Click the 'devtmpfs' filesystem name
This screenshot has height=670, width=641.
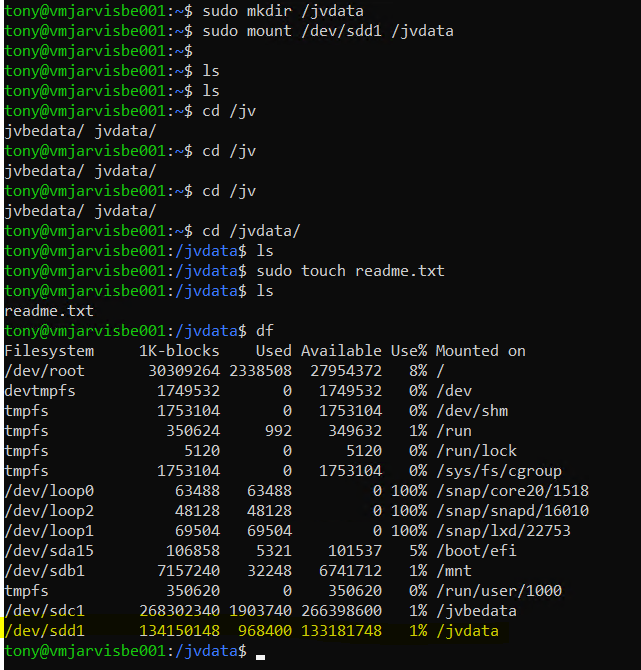pos(40,391)
